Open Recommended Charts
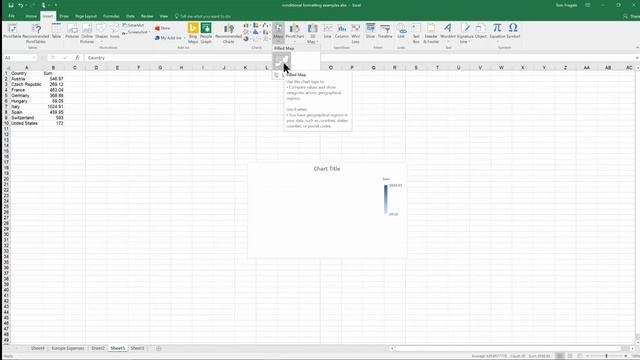Viewport: 640px width, 360px height. [229, 33]
